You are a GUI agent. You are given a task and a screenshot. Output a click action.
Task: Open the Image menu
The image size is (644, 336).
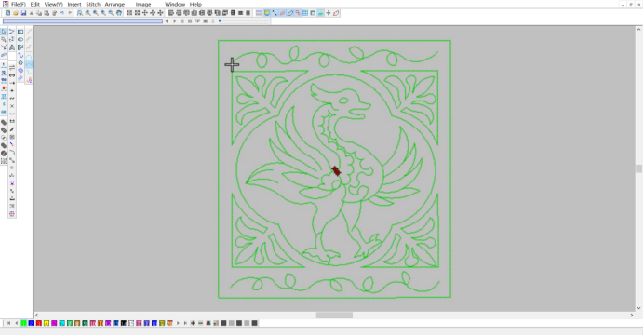point(143,4)
